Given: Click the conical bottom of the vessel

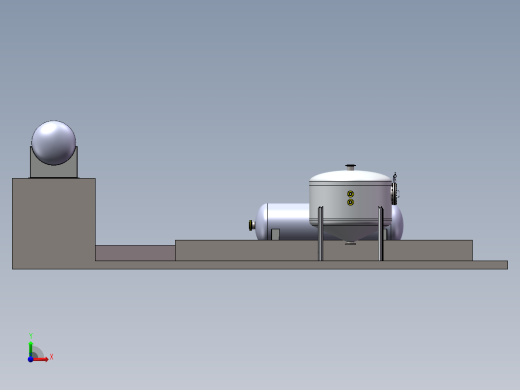Looking at the screenshot, I should point(350,234).
